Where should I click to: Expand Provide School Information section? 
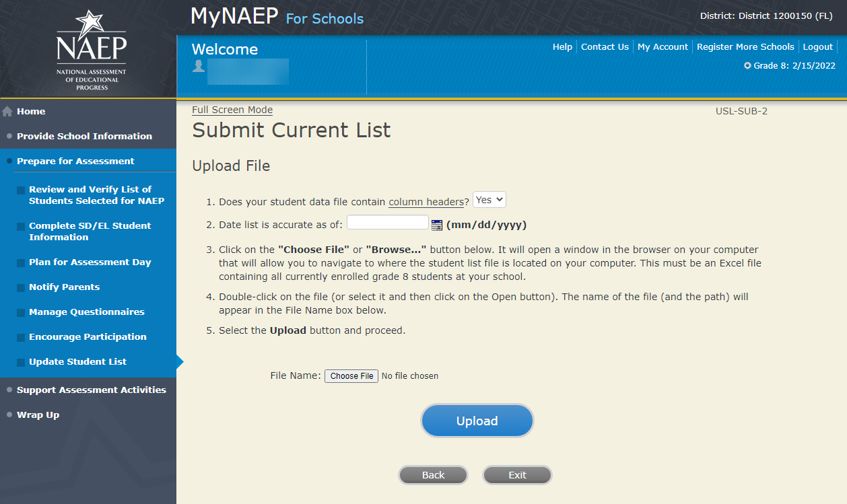point(84,136)
